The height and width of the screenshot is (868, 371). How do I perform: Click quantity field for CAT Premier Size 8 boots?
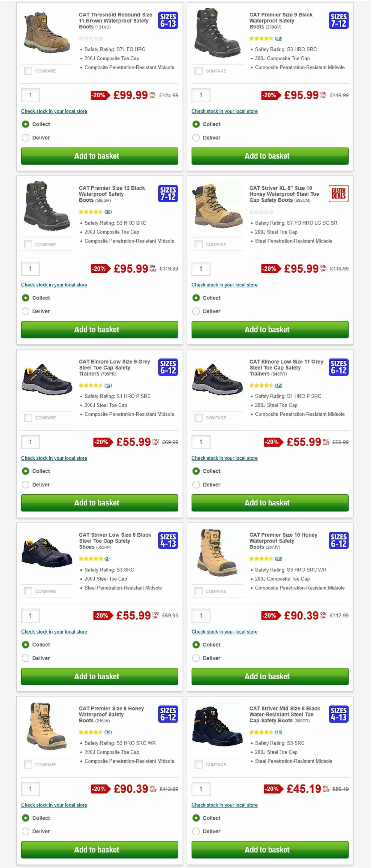[x=31, y=789]
